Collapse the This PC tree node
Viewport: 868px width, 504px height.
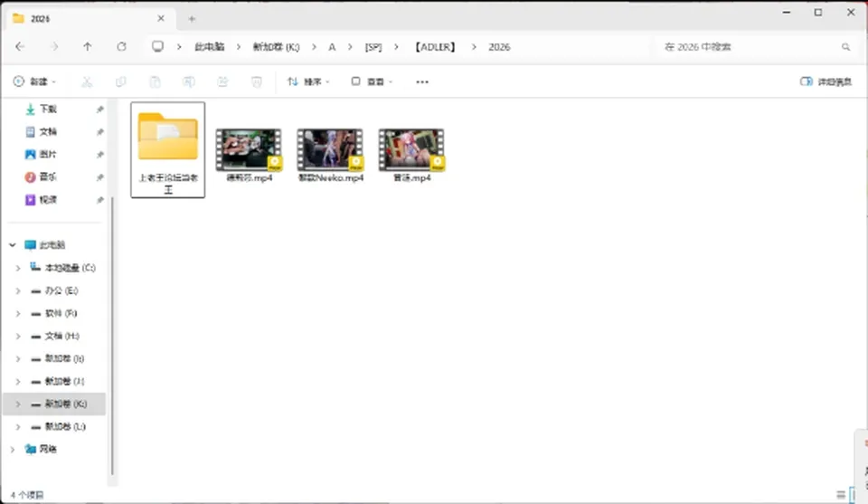12,245
